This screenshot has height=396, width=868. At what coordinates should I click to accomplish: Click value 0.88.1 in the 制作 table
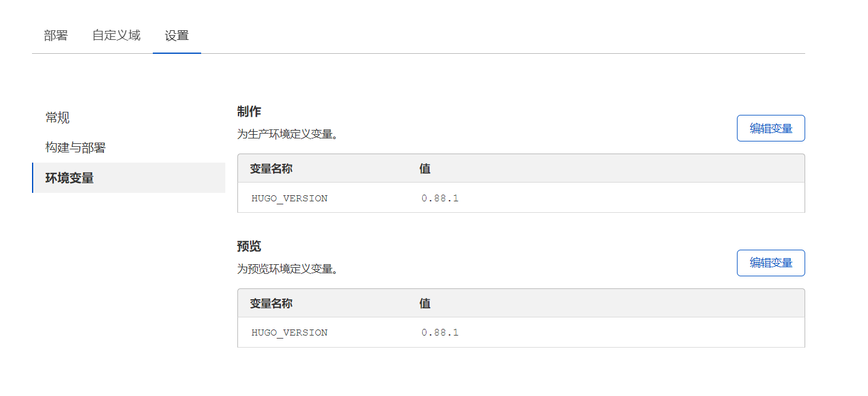(440, 198)
